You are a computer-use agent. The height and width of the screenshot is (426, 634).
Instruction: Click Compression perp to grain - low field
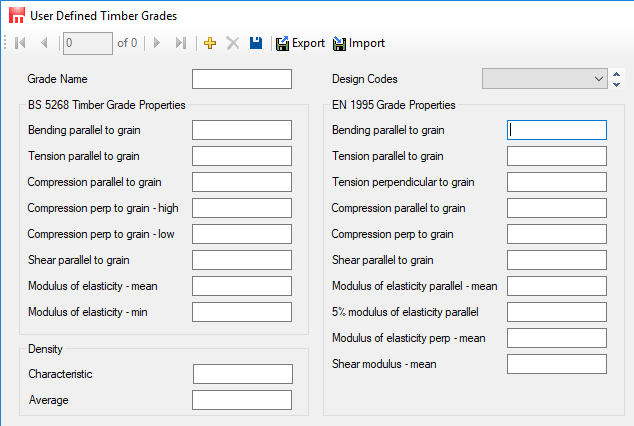click(242, 234)
